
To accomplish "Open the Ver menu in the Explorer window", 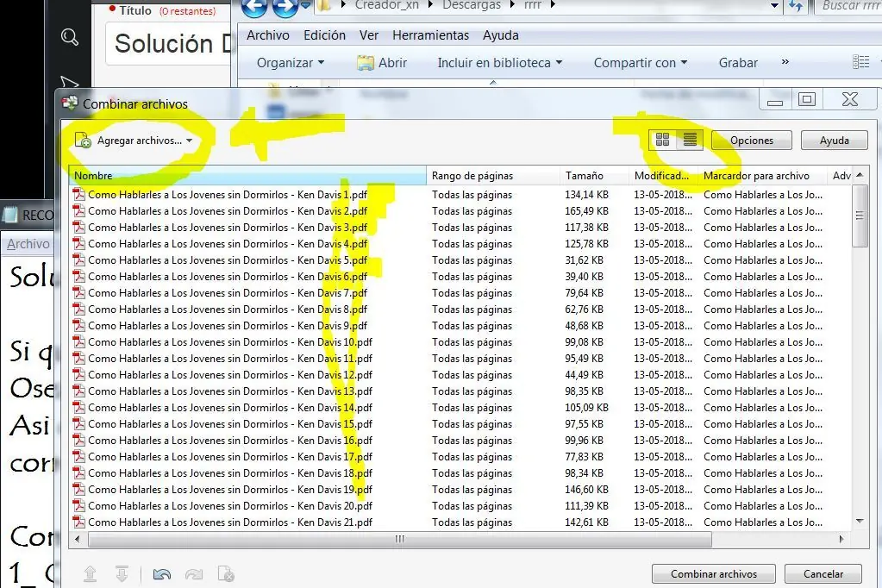I will point(369,34).
